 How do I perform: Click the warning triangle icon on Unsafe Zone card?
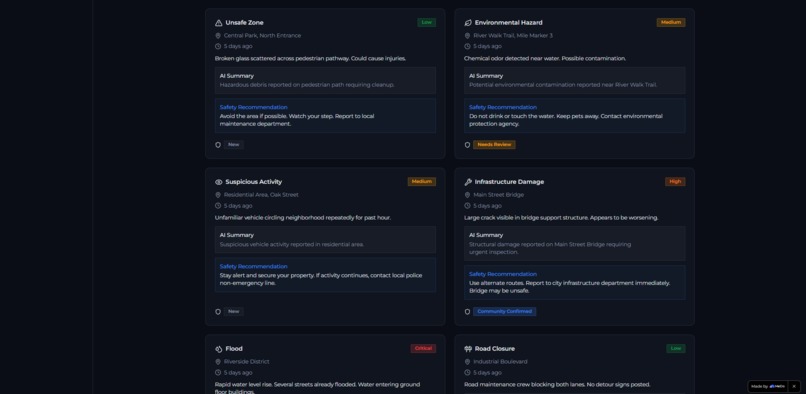click(x=218, y=23)
